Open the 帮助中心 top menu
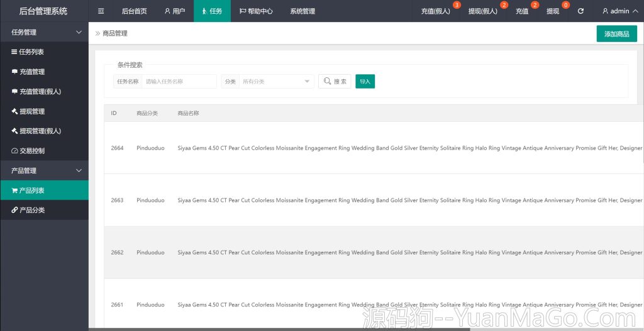644x331 pixels. click(256, 11)
